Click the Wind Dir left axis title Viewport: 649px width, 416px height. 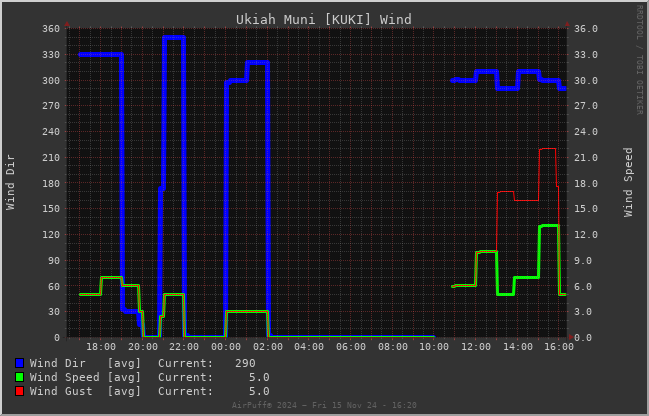pos(10,182)
